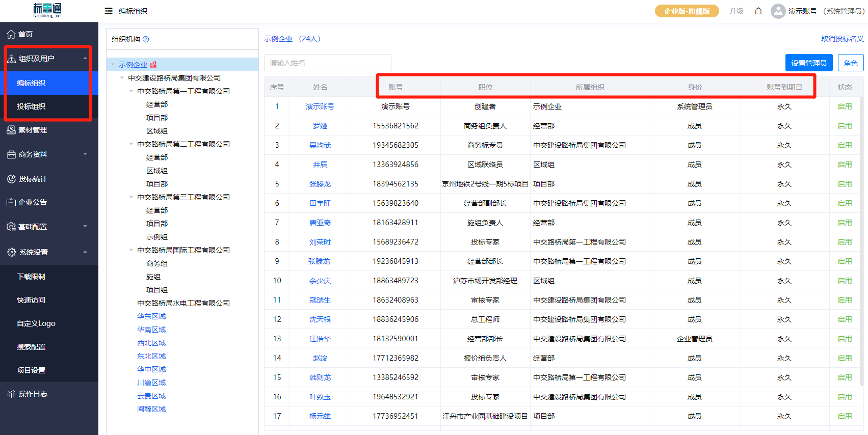Open user 田宇旺 name link
Image resolution: width=868 pixels, height=435 pixels.
tap(320, 203)
